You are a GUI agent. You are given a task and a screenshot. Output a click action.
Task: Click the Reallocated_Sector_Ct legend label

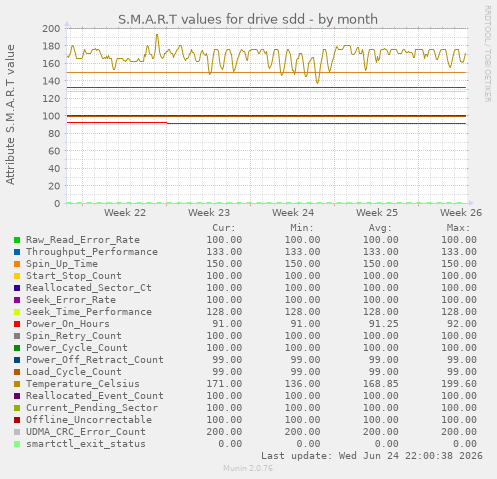click(x=89, y=288)
